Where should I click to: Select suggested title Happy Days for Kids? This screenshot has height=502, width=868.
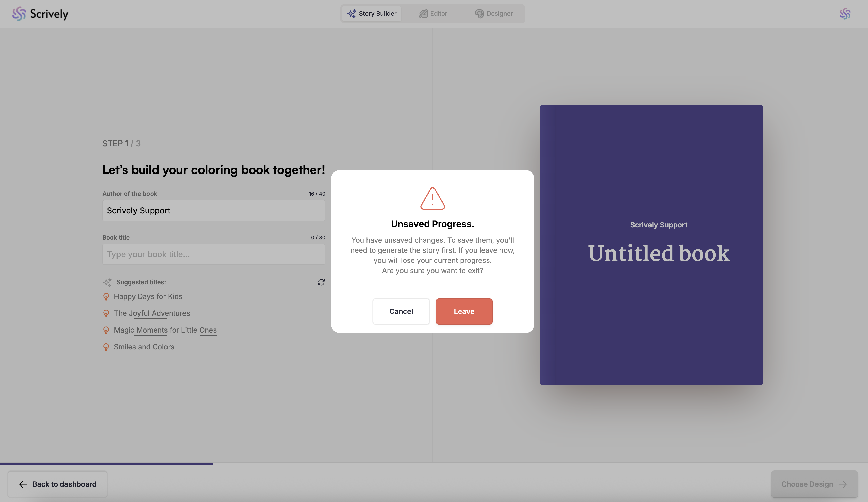click(148, 296)
